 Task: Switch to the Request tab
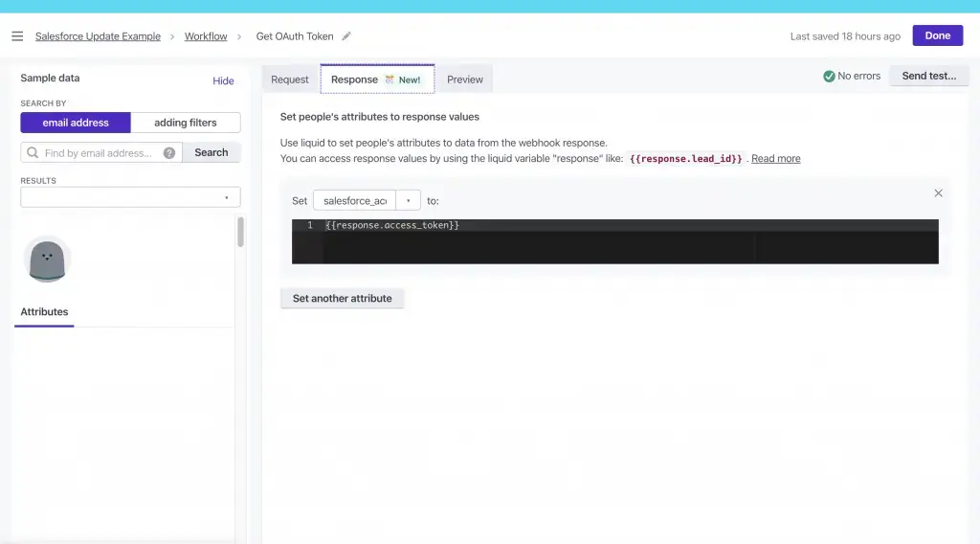pos(290,79)
